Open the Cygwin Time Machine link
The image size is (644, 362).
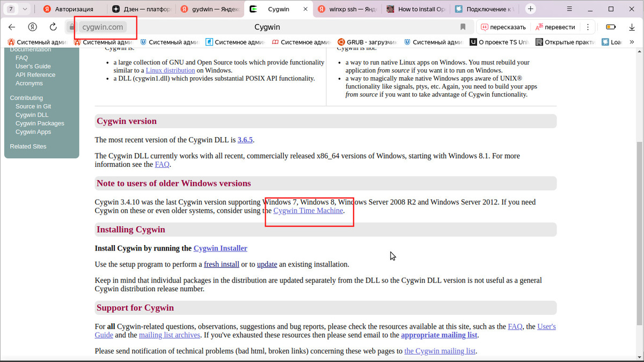[308, 211]
